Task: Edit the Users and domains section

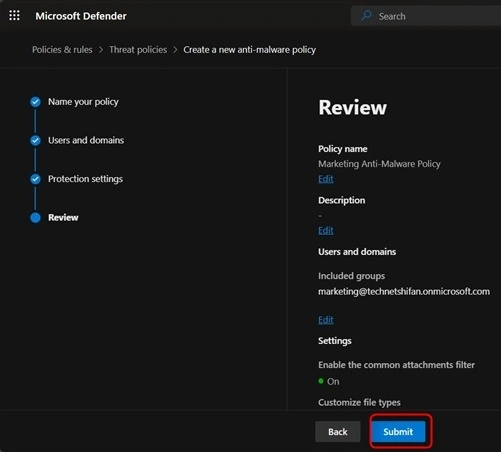Action: (x=326, y=320)
